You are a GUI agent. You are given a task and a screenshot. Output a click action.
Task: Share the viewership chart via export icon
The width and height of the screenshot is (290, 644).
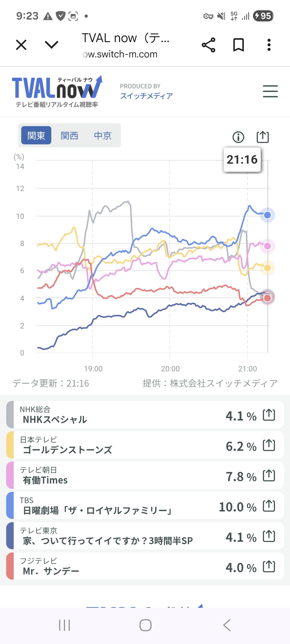(x=262, y=137)
